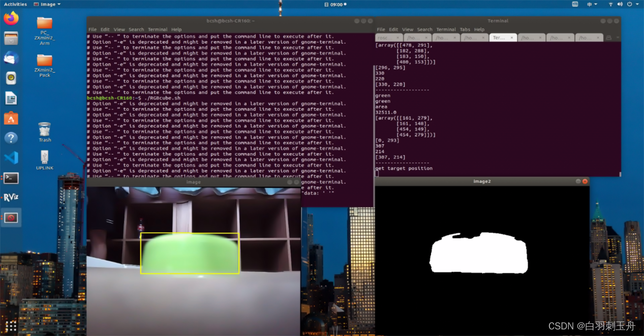This screenshot has width=644, height=336.
Task: Open Tabs menu in the right Terminal window
Action: pyautogui.click(x=465, y=29)
